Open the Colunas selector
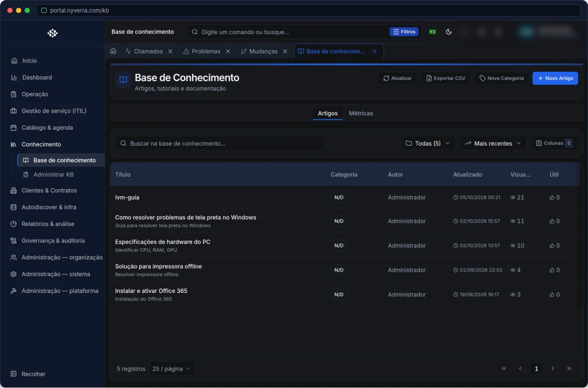Viewport: 588px width, 388px height. (554, 143)
